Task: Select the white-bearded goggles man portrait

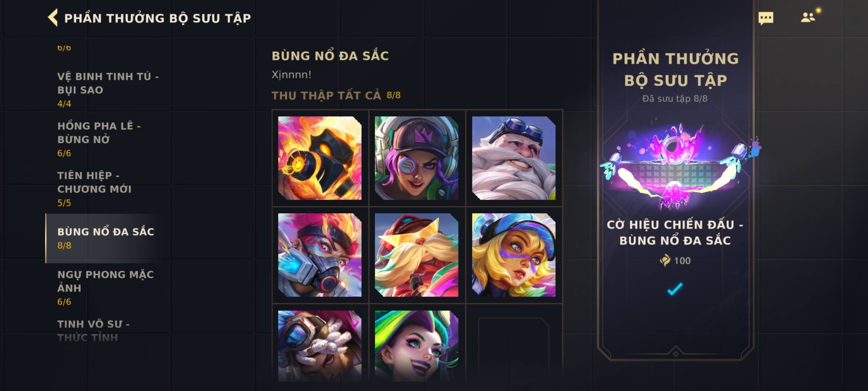Action: [x=514, y=158]
